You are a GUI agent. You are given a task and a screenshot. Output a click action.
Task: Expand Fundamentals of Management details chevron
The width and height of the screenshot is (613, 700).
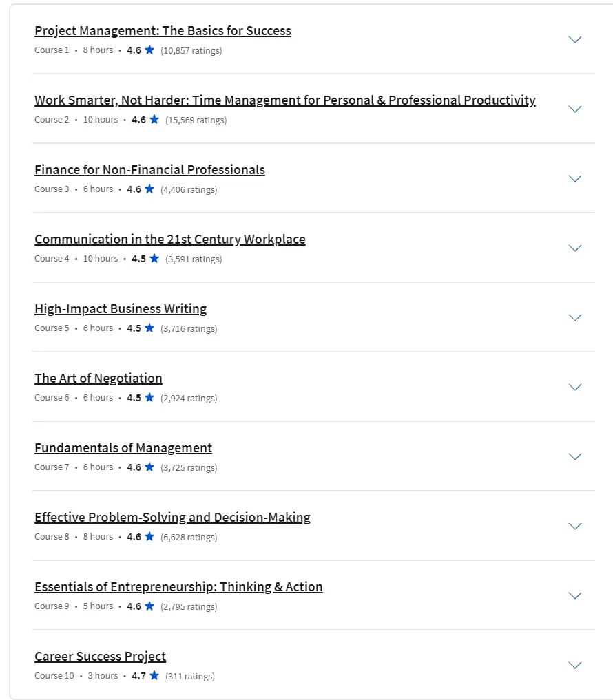[574, 457]
